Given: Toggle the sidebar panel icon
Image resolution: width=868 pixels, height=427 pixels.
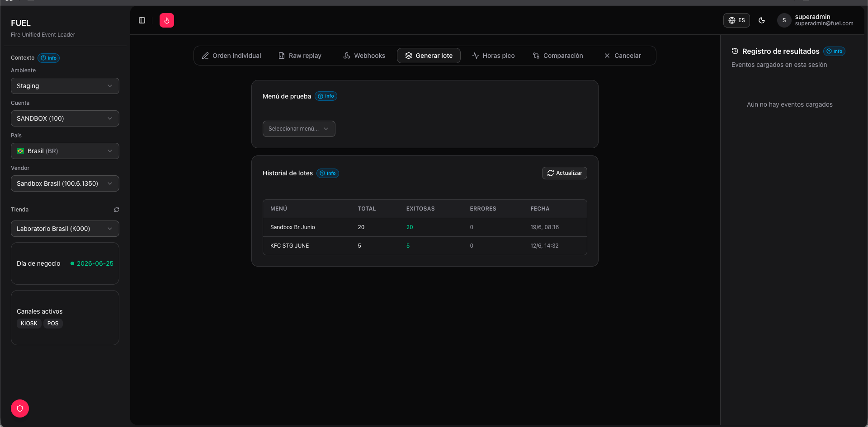Looking at the screenshot, I should point(142,20).
